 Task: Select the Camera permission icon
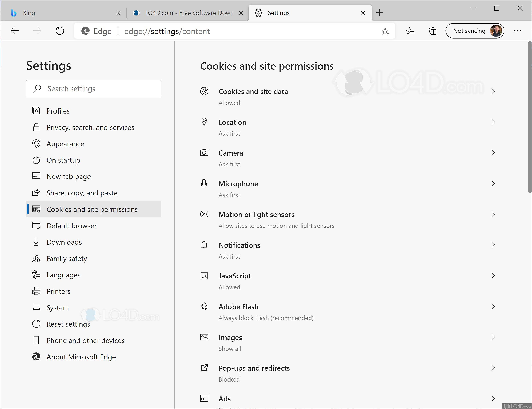[204, 153]
